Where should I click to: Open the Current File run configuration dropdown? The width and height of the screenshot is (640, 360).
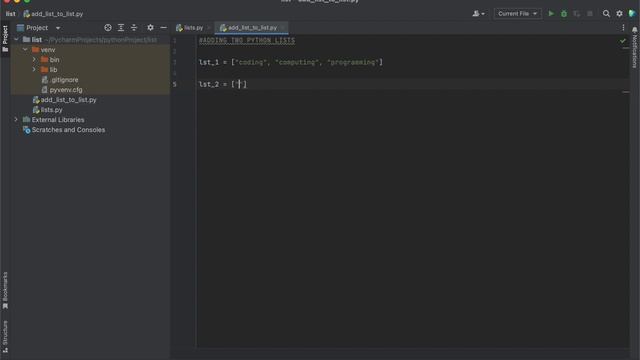517,14
